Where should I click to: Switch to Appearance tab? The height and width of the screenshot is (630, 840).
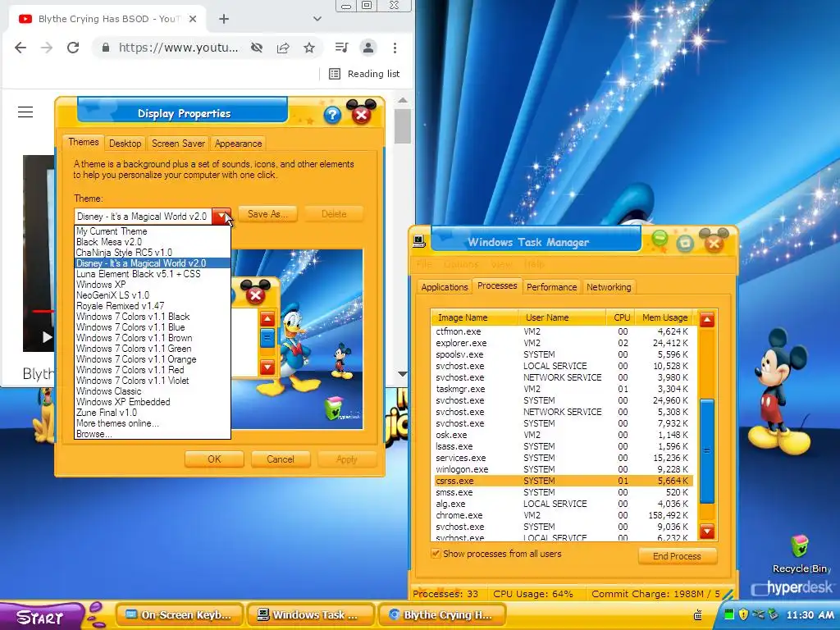pos(238,144)
